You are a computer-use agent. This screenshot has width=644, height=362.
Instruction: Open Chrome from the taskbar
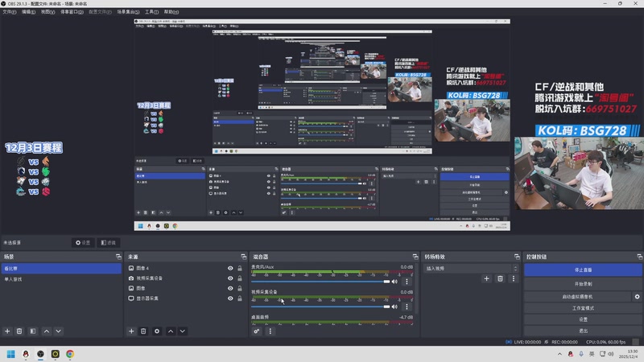click(x=70, y=354)
